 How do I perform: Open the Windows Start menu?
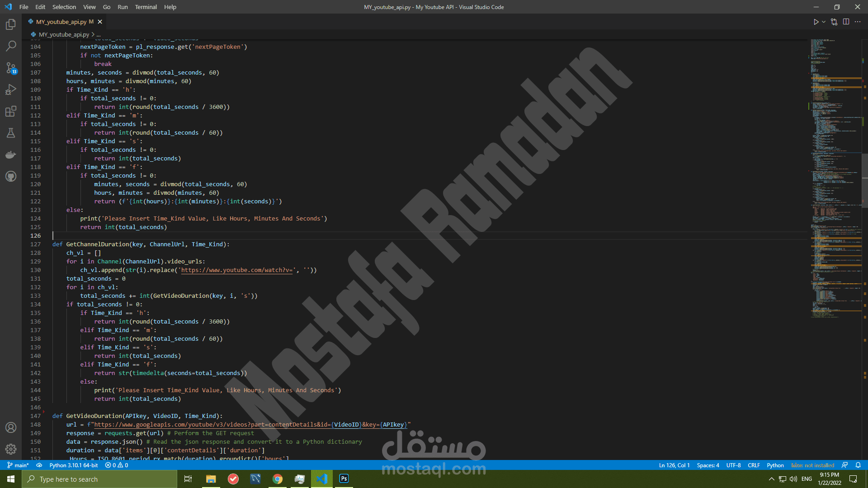point(11,479)
